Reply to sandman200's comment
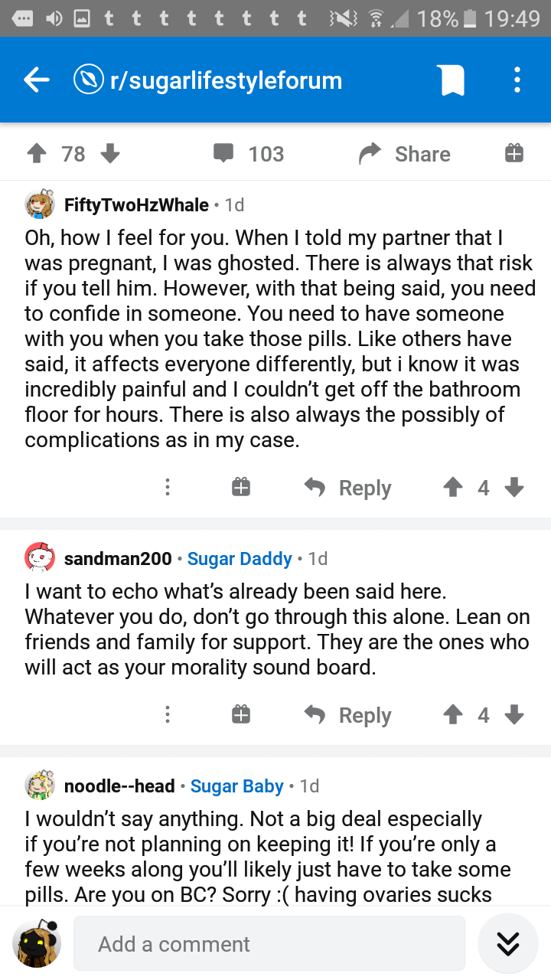The width and height of the screenshot is (551, 980). 348,715
